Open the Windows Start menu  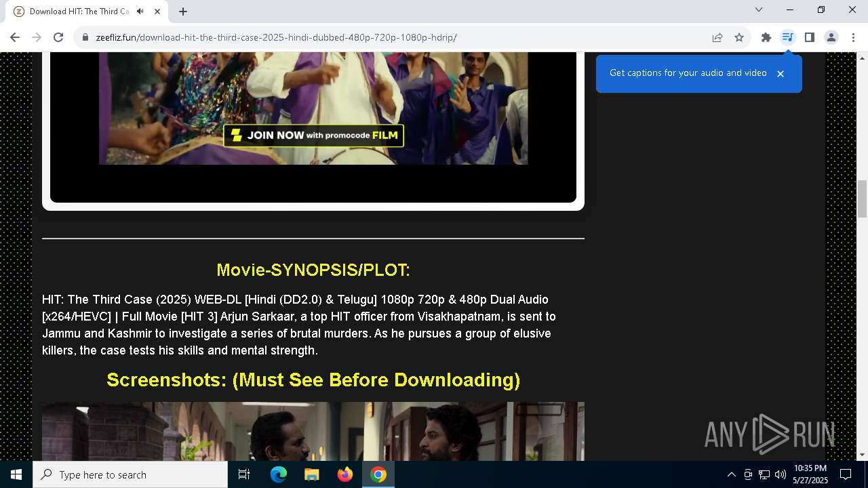[x=16, y=474]
